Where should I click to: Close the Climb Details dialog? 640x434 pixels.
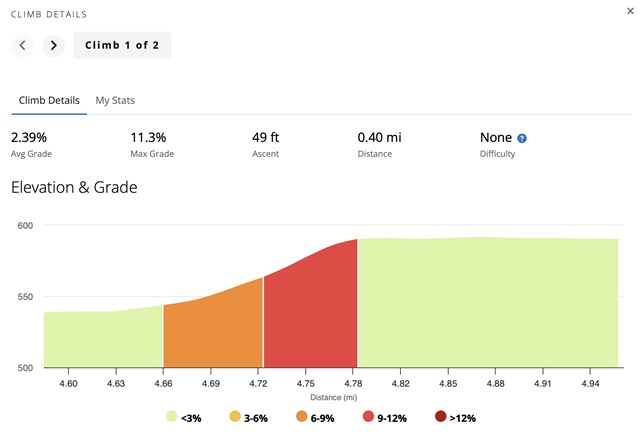(625, 15)
